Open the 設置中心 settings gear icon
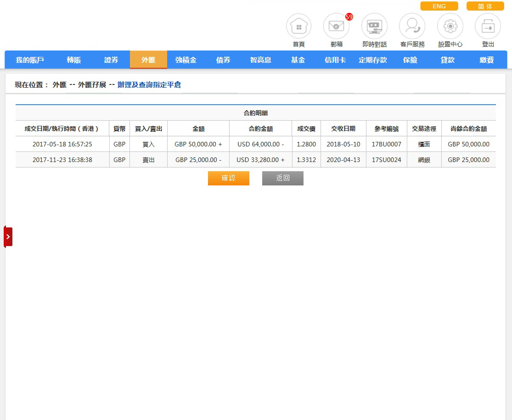The image size is (512, 420). click(x=450, y=27)
